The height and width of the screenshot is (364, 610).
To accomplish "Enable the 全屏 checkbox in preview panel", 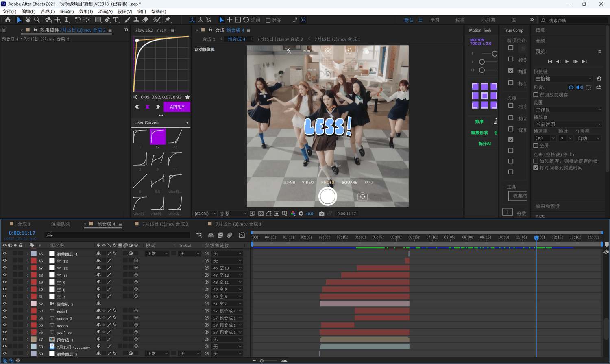I will pos(536,146).
